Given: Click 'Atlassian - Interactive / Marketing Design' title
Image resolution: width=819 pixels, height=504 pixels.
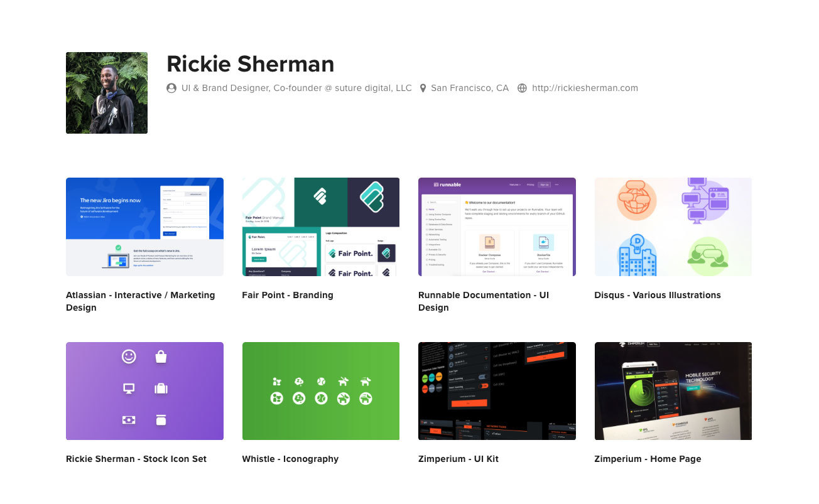Looking at the screenshot, I should point(141,301).
